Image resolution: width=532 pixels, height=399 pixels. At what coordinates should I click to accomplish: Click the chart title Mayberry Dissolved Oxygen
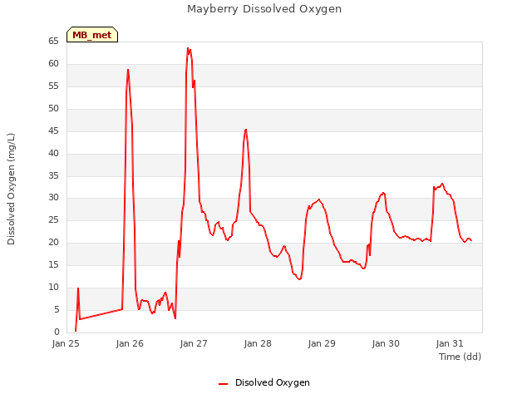point(264,9)
